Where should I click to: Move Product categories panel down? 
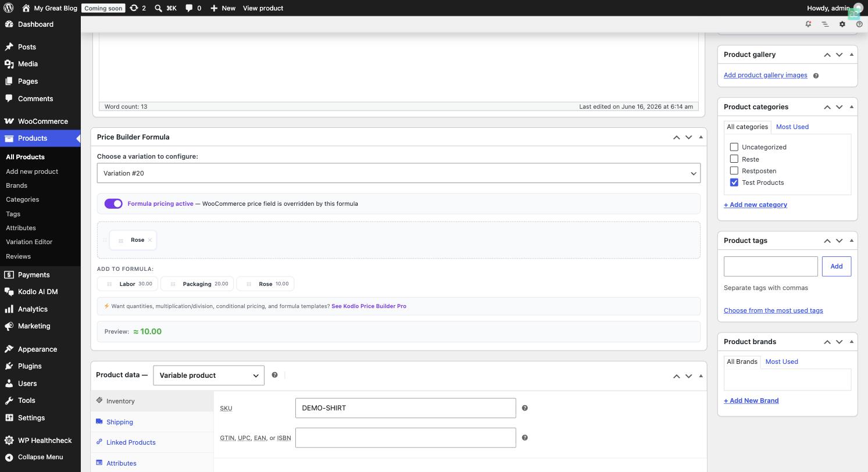[839, 107]
